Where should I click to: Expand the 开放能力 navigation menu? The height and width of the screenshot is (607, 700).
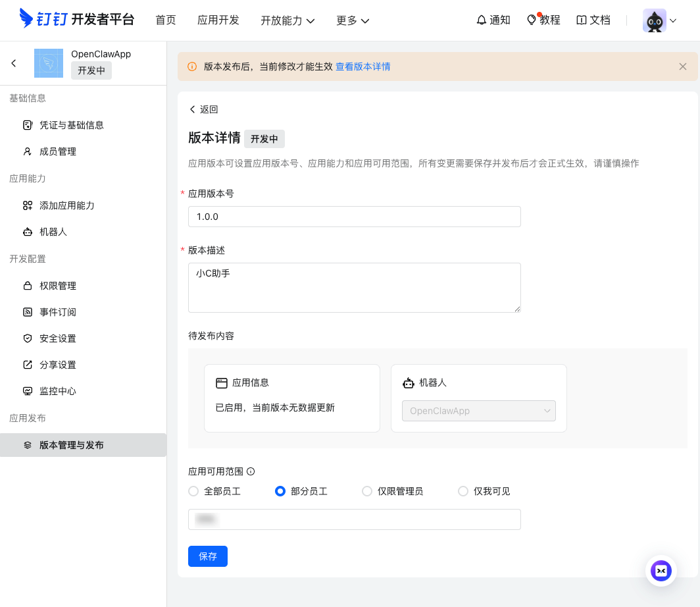pyautogui.click(x=287, y=20)
